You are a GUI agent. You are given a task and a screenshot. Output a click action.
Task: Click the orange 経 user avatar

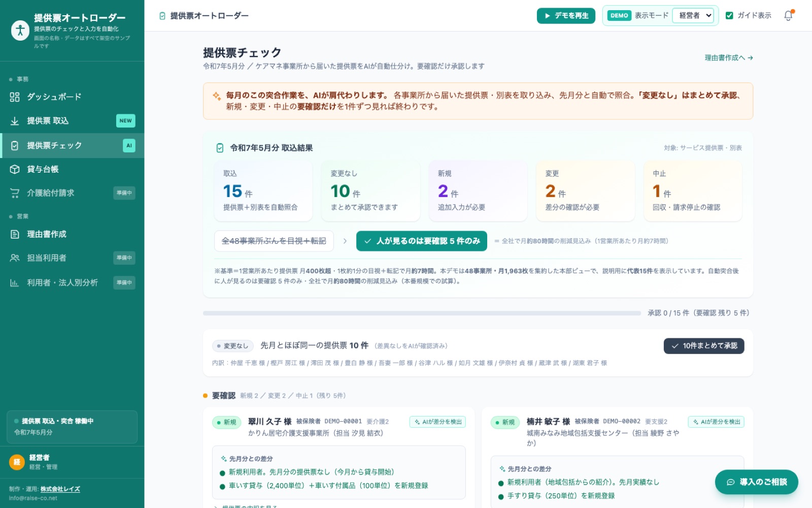17,462
